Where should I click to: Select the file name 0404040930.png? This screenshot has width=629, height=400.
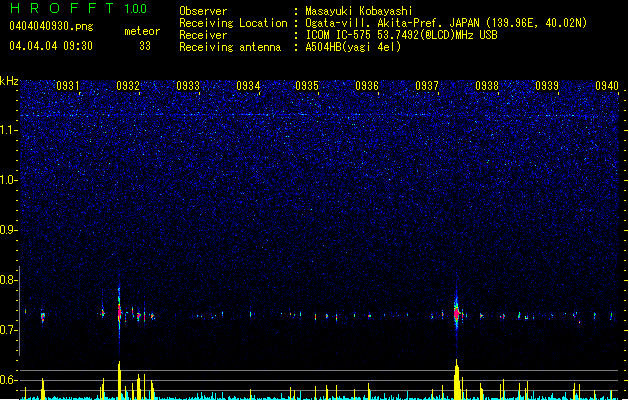pos(51,26)
